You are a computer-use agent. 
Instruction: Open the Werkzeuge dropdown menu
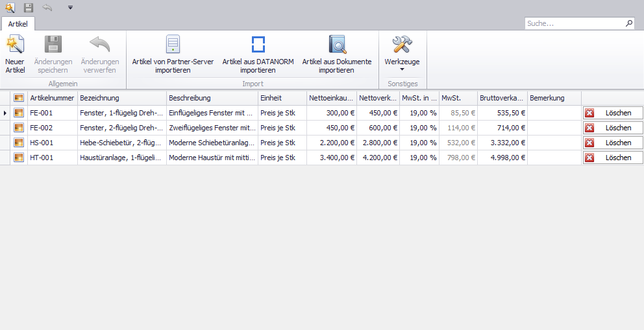pos(402,54)
